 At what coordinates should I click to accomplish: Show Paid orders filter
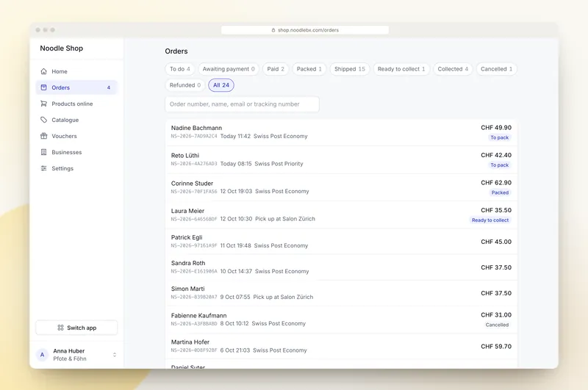pyautogui.click(x=276, y=69)
